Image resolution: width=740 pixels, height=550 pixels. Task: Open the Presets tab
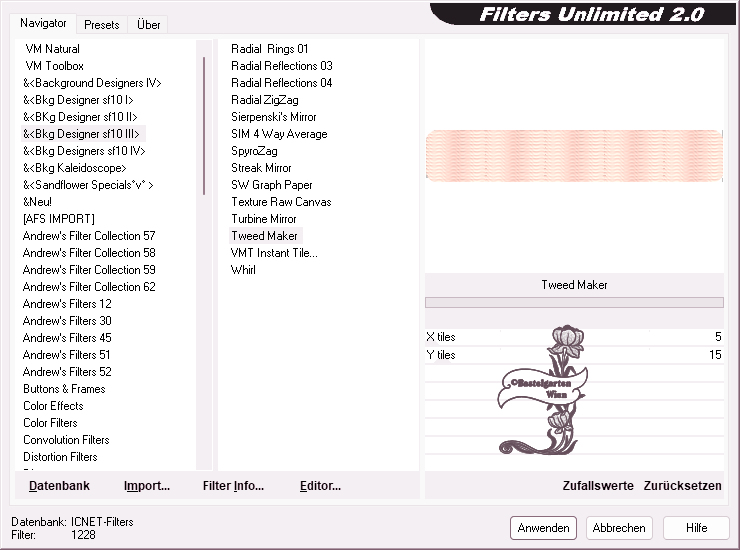point(101,25)
